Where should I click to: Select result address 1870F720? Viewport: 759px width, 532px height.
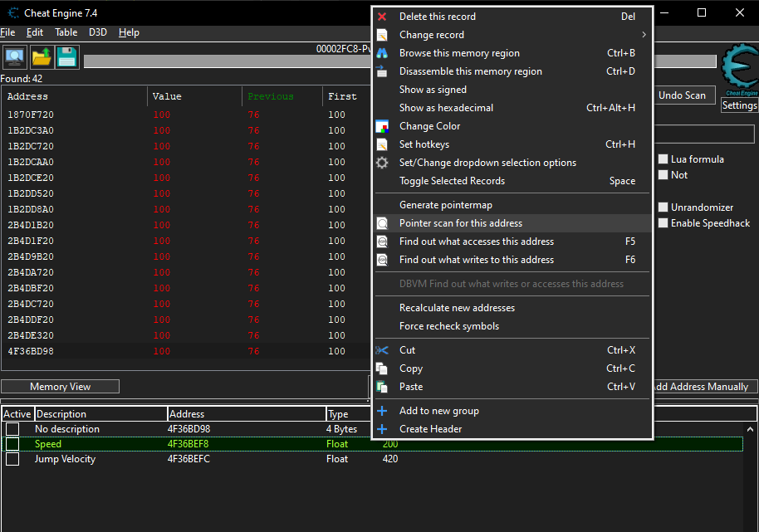pyautogui.click(x=31, y=115)
